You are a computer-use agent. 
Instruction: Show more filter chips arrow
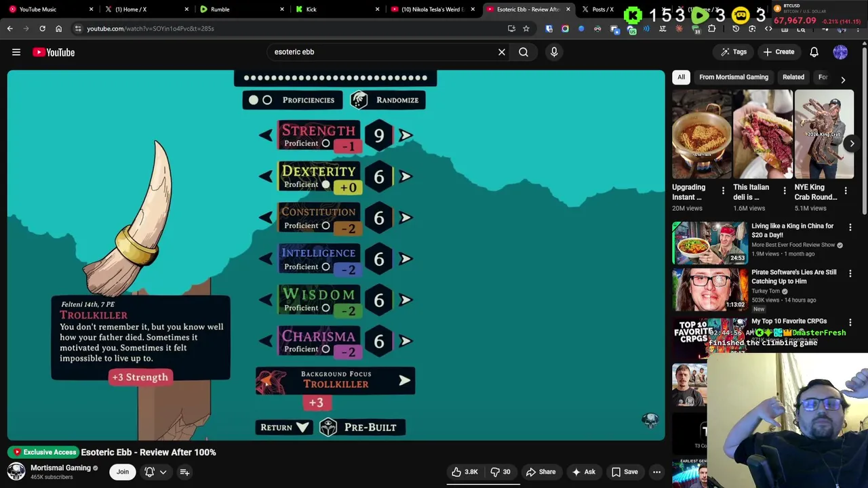843,79
